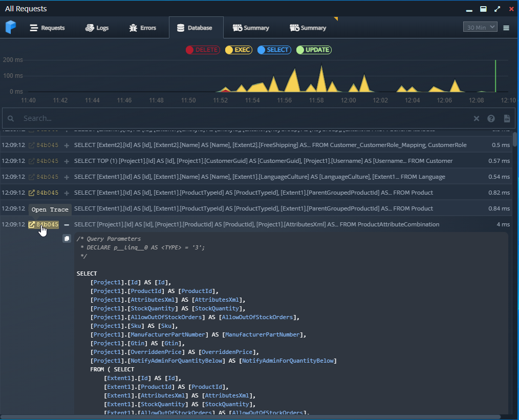This screenshot has height=420, width=519.
Task: Click the 11:52 time axis label
Action: pos(220,100)
